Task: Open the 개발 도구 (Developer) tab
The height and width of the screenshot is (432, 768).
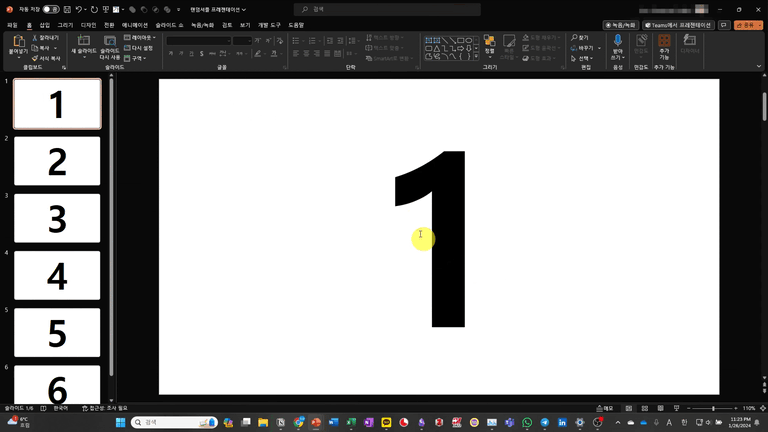Action: 269,25
